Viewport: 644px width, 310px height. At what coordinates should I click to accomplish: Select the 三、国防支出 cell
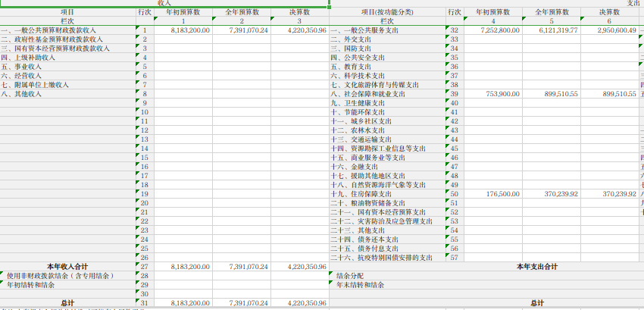pos(387,49)
